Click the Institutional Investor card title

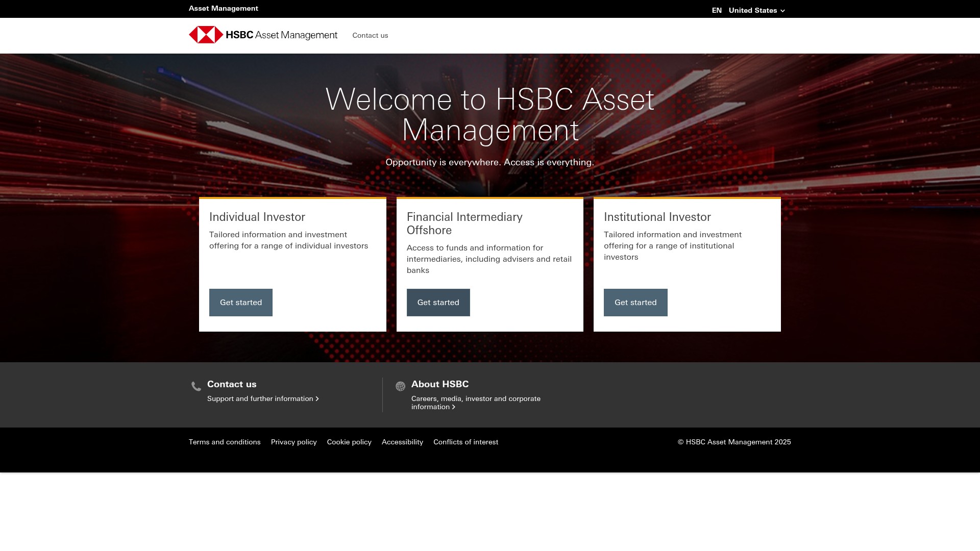point(657,217)
